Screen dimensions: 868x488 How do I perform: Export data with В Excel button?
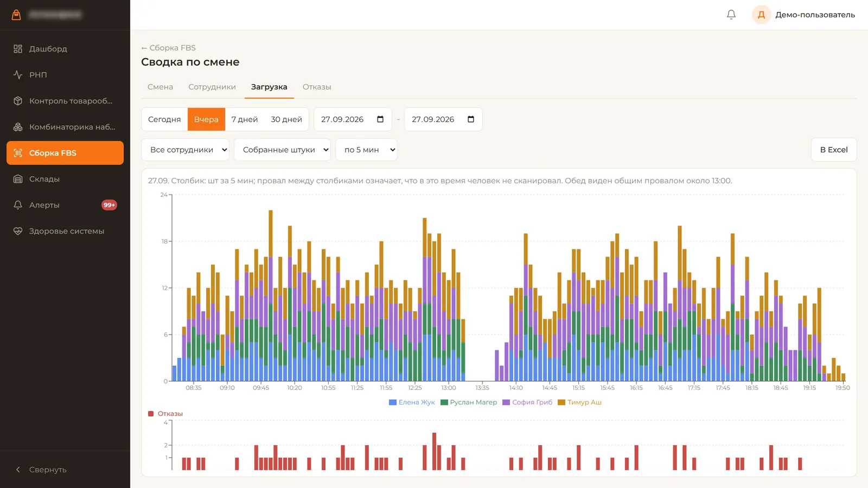coord(834,150)
